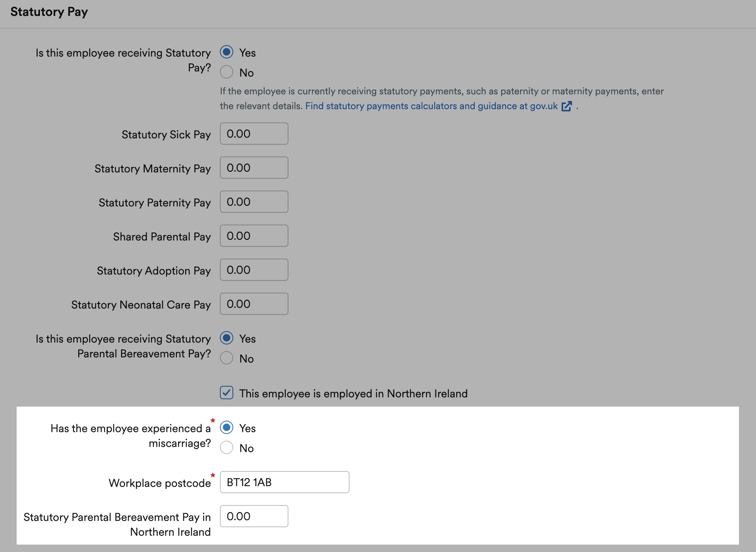Untick employed in Northern Ireland checkbox
Image resolution: width=756 pixels, height=552 pixels.
coord(227,393)
